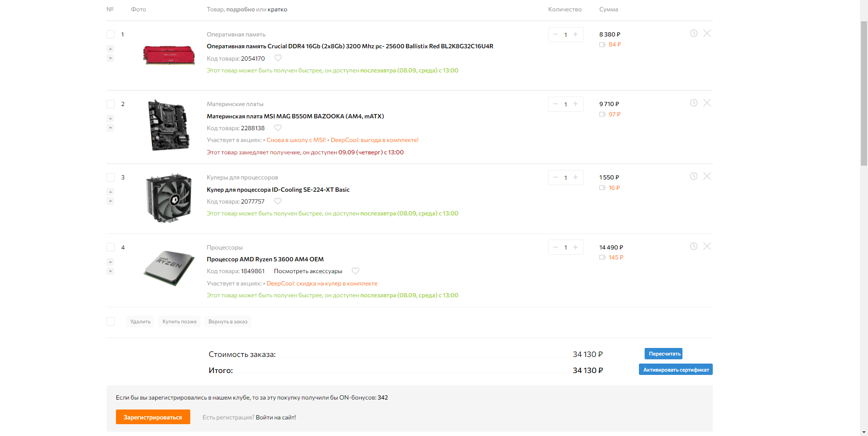
Task: Click the Пересчитать button
Action: click(663, 354)
